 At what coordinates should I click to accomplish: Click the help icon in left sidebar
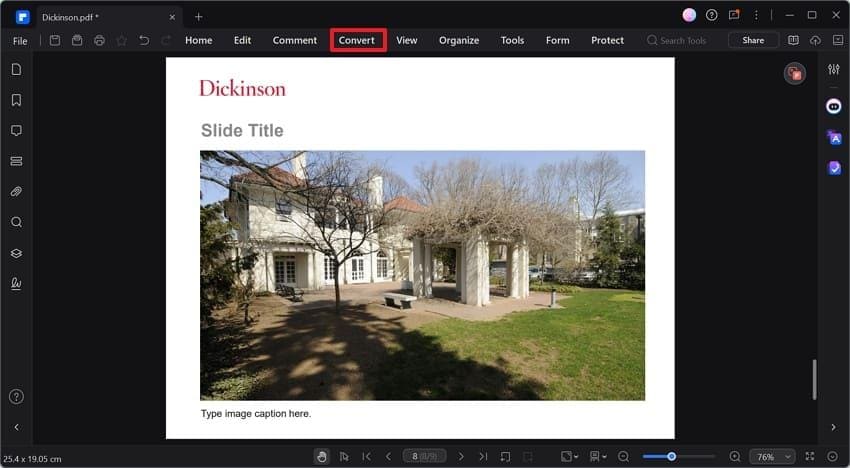tap(16, 396)
